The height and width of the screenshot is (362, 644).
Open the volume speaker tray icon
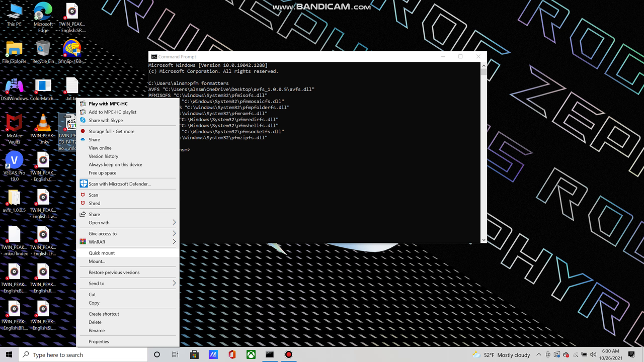coord(593,355)
